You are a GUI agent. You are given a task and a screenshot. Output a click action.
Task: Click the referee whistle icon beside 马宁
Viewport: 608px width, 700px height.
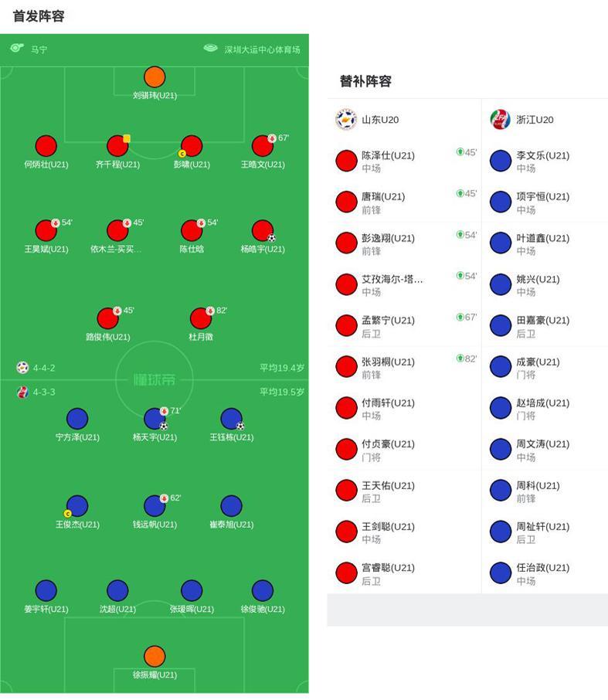tap(17, 49)
